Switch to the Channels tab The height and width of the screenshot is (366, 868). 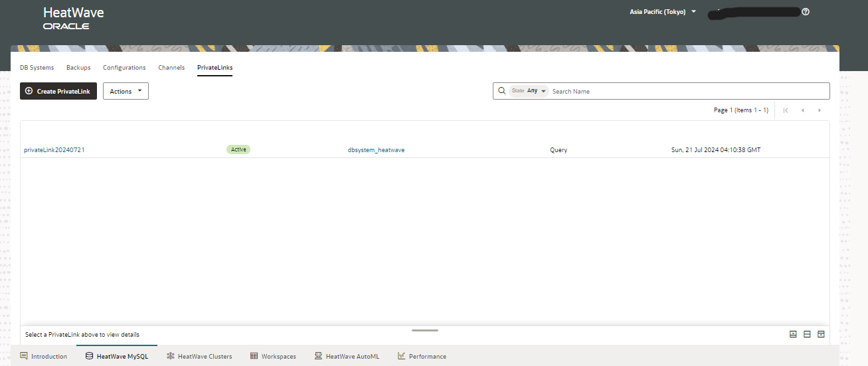point(171,68)
